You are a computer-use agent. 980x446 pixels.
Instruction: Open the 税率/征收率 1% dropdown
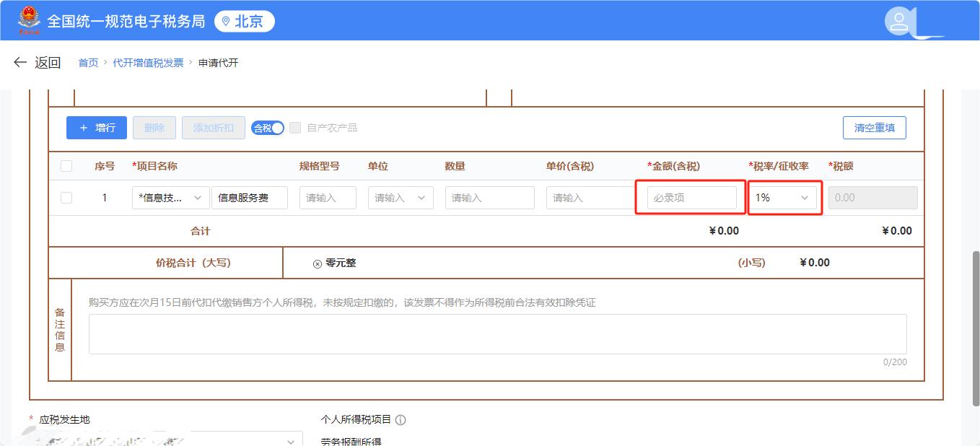coord(782,198)
